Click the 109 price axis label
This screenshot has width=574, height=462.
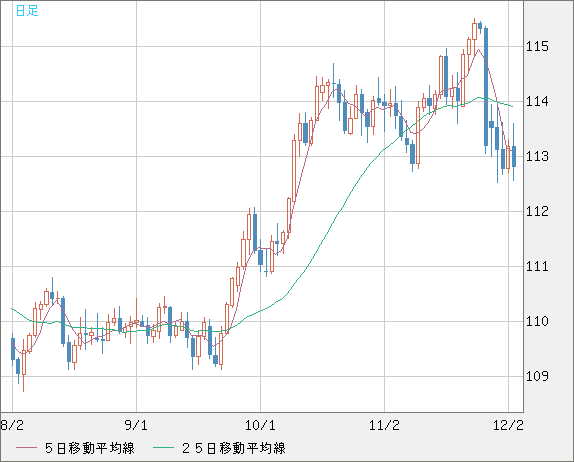point(537,376)
